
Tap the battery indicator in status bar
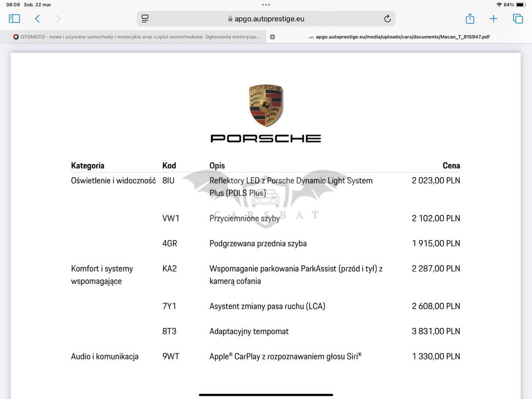point(521,4)
